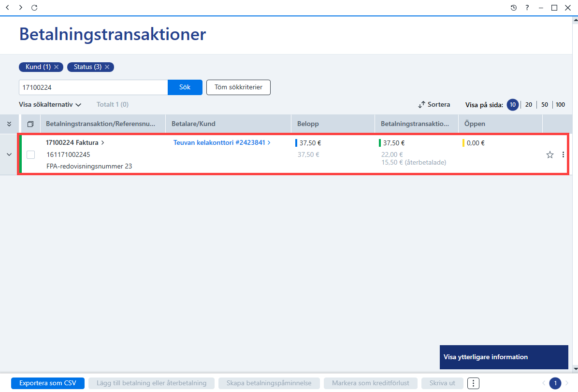The height and width of the screenshot is (392, 578).
Task: Expand Visa sökalternativ search options
Action: (x=50, y=105)
